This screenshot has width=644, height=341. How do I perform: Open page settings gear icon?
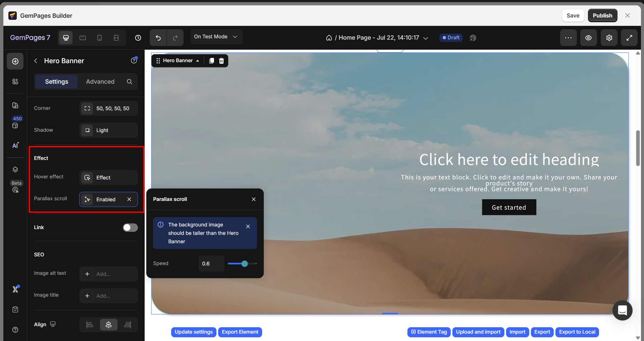(x=609, y=38)
